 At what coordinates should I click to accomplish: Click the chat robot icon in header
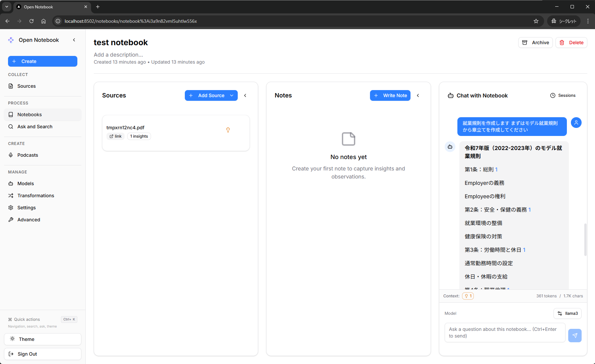click(451, 96)
